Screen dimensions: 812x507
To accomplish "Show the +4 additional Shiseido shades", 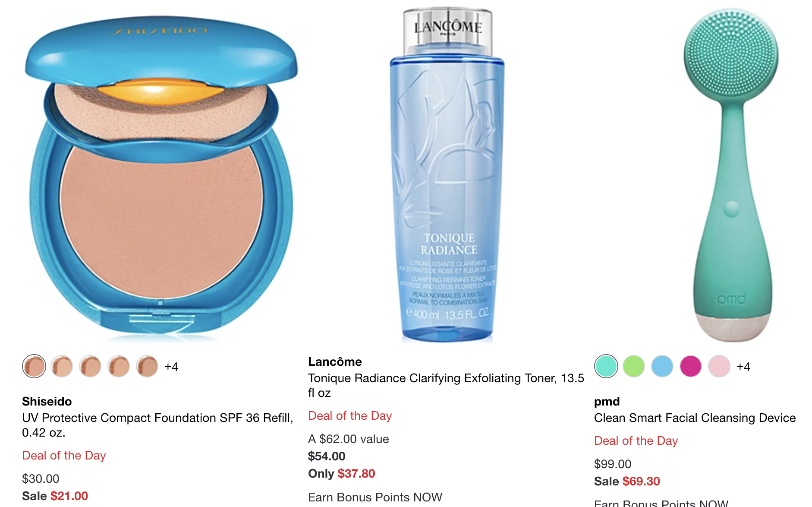I will pyautogui.click(x=171, y=367).
